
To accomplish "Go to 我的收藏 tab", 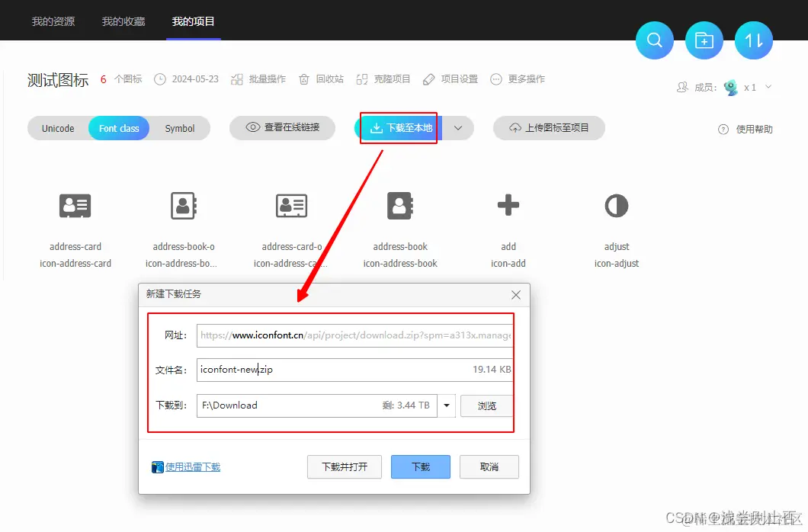I will point(123,21).
